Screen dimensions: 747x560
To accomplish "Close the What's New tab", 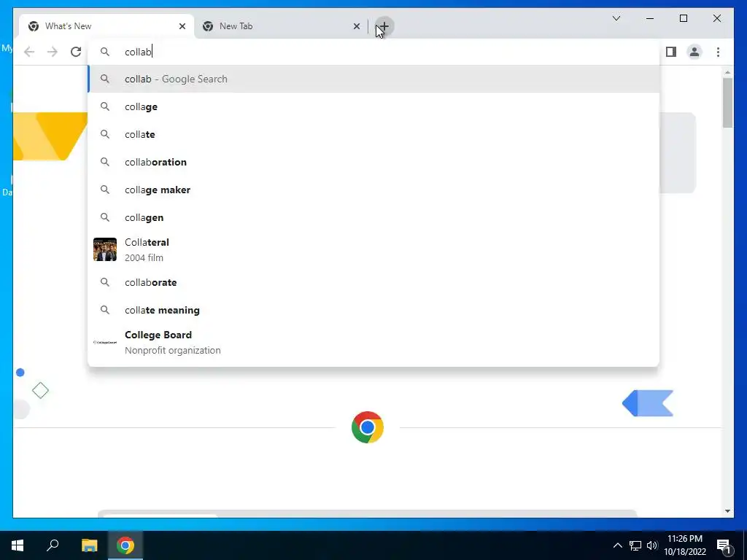I will click(182, 26).
